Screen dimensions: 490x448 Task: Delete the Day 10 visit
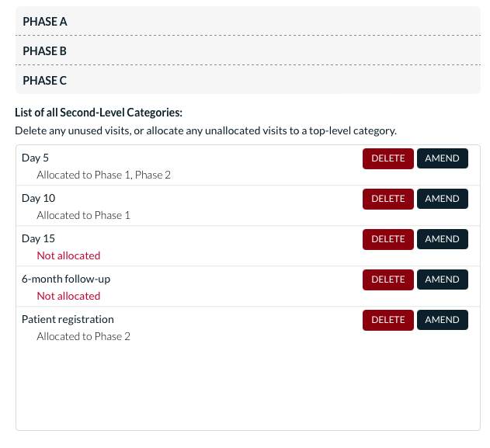(387, 199)
